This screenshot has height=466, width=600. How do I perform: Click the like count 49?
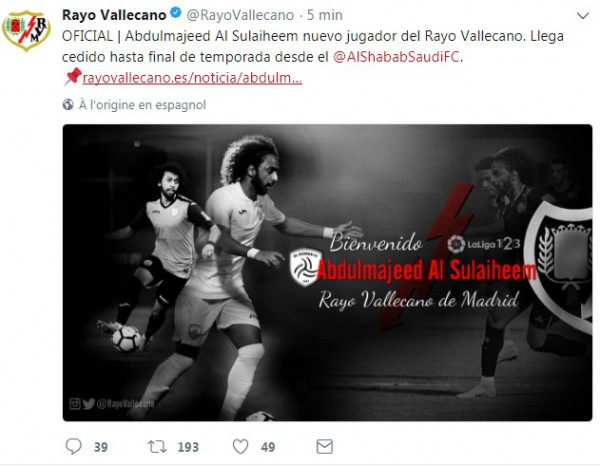pyautogui.click(x=268, y=447)
